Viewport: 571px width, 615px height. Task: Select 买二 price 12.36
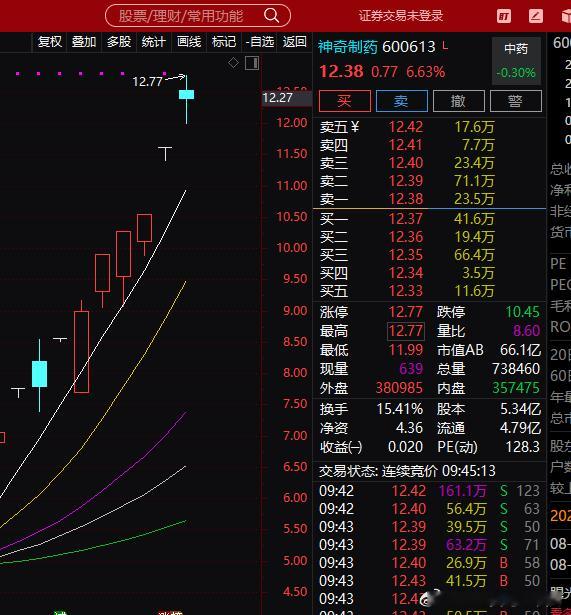point(406,237)
